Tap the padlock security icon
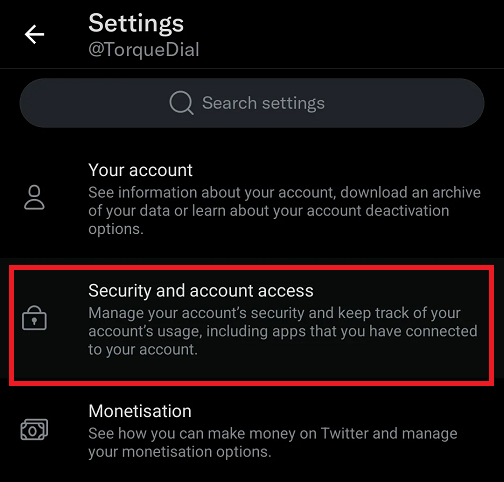 [x=34, y=318]
